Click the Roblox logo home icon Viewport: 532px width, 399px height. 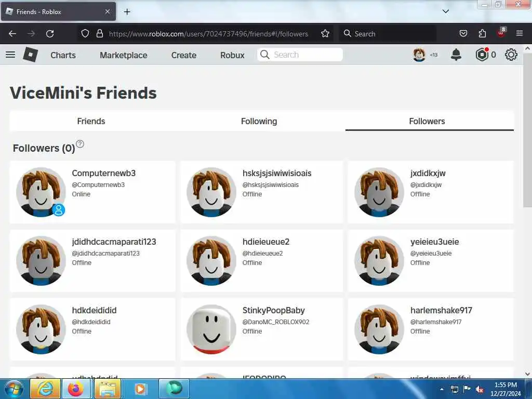[31, 55]
